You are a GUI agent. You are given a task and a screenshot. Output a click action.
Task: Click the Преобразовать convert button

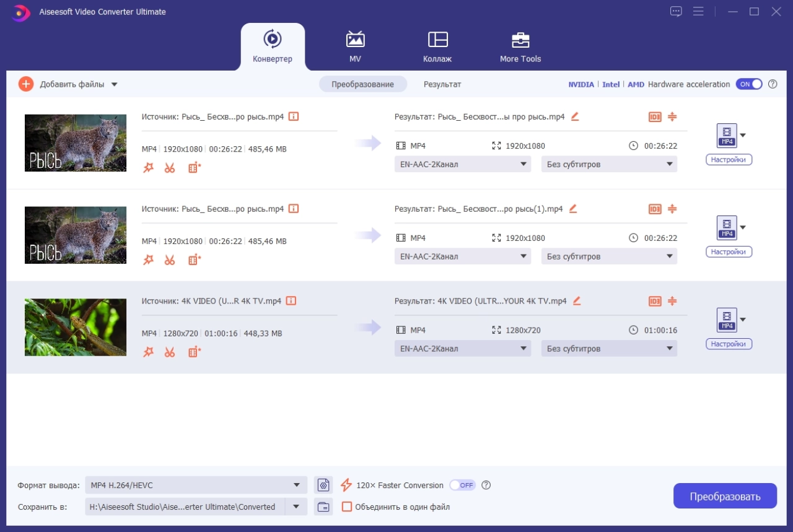click(725, 496)
